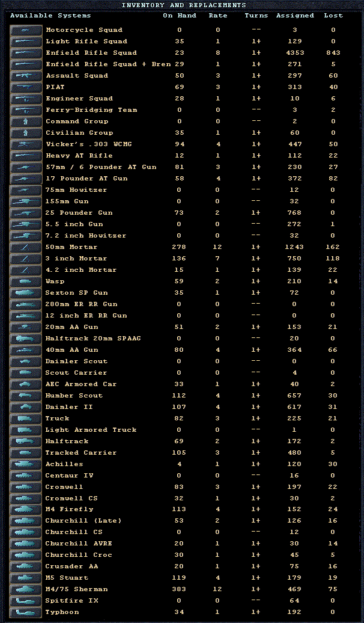
Task: Open the Vicker's .303 WCMG icon
Action: coord(26,144)
